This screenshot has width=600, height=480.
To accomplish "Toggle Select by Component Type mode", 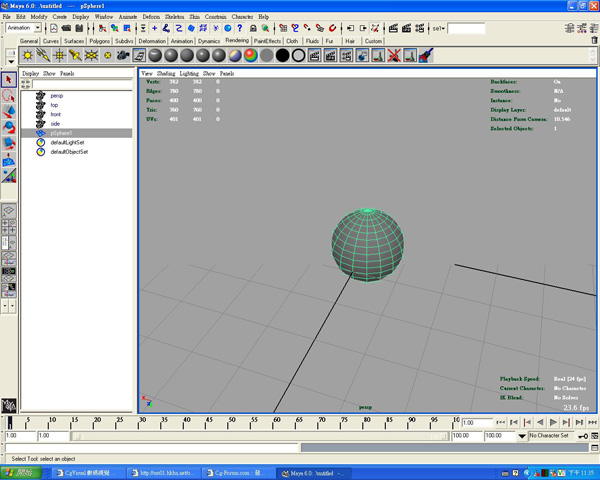I will [x=127, y=28].
